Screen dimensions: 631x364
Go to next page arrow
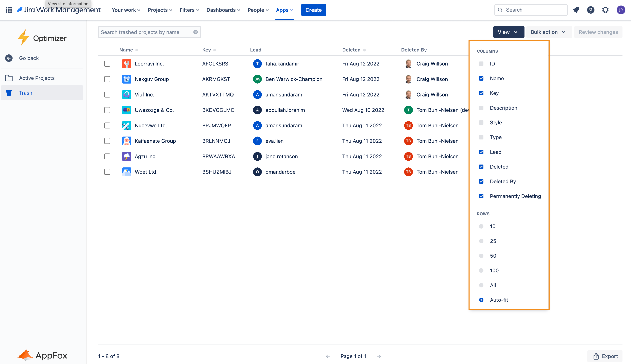(379, 356)
